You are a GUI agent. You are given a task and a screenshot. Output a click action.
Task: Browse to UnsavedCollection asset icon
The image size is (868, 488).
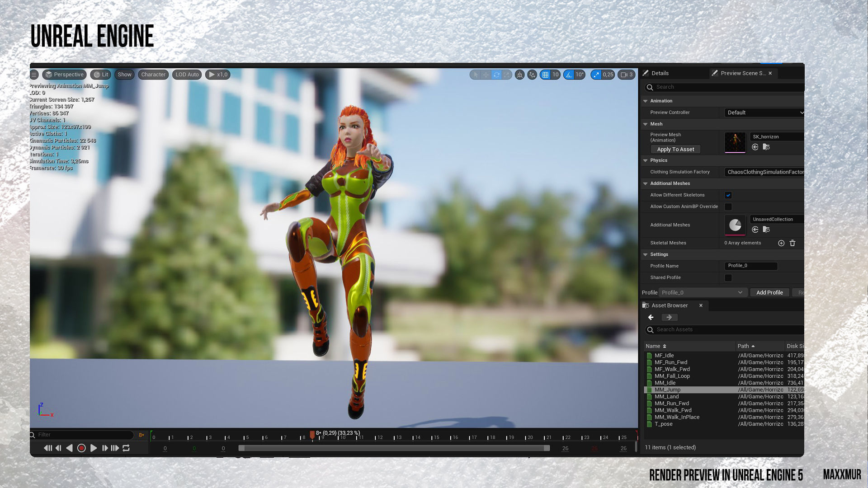[x=766, y=230]
